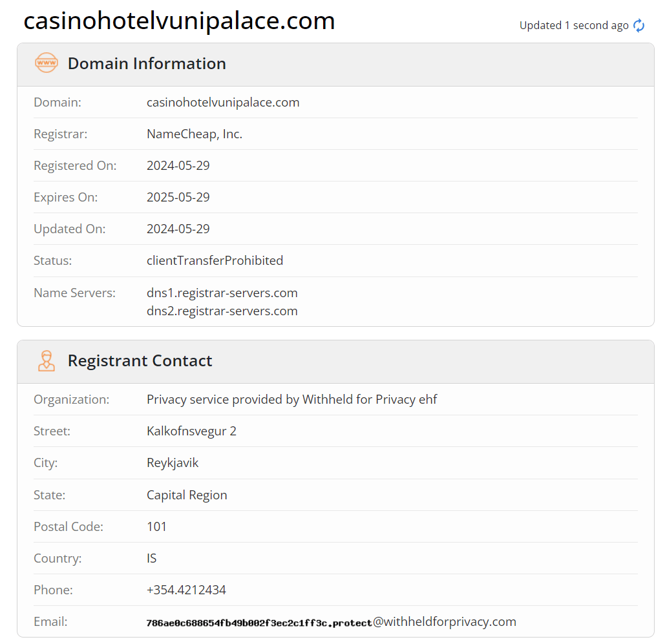665x644 pixels.
Task: Click the country code IS
Action: (x=152, y=558)
